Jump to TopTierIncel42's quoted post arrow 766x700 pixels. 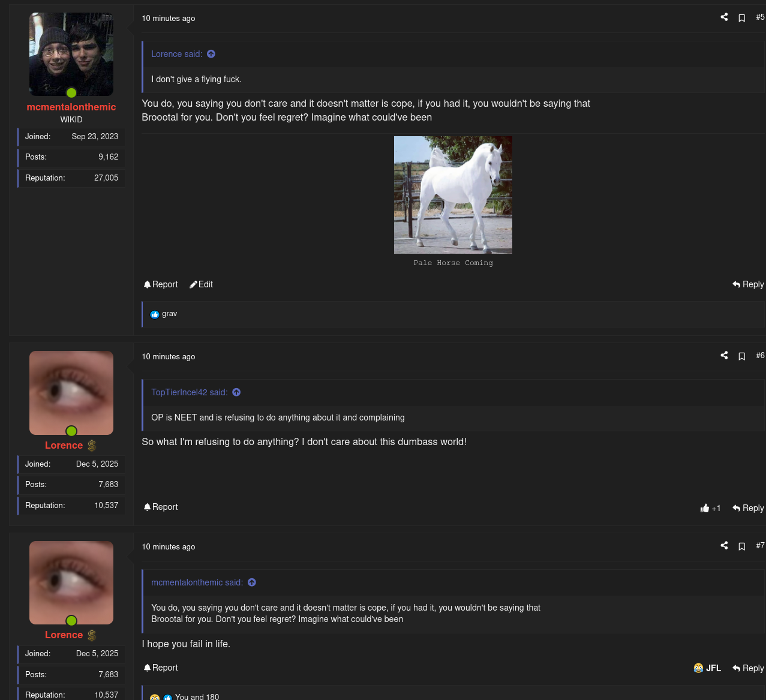[236, 392]
